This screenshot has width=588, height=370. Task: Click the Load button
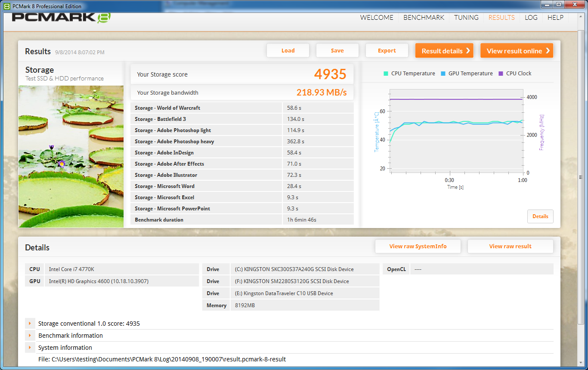288,50
